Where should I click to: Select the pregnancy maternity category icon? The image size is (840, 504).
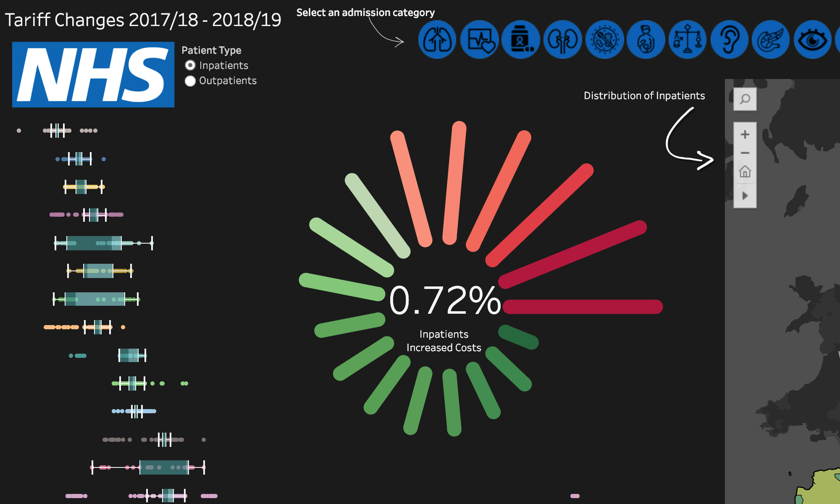point(646,39)
